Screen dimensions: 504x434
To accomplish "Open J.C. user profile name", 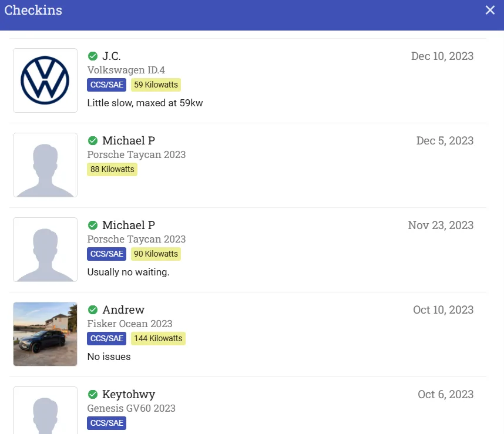I will [112, 56].
